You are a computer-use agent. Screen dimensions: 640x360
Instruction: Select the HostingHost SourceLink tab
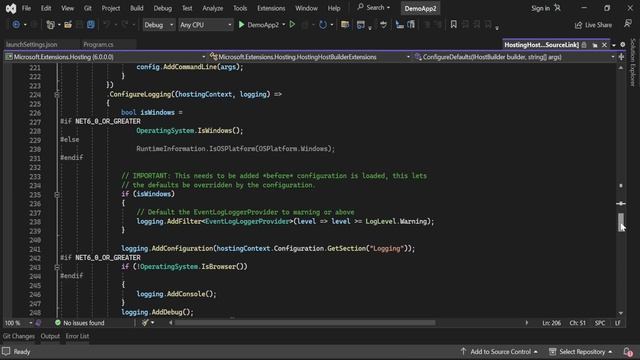click(x=541, y=45)
